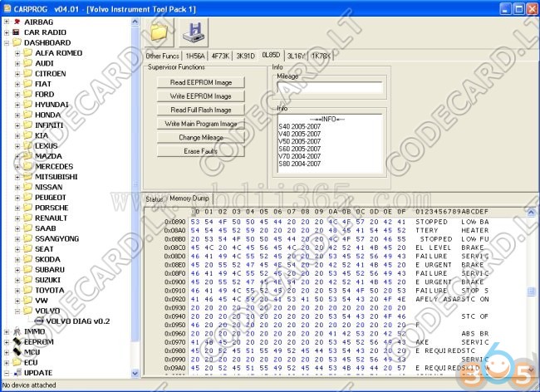Image resolution: width=540 pixels, height=392 pixels.
Task: Expand the CAR RADIO tree node
Action: (7, 32)
